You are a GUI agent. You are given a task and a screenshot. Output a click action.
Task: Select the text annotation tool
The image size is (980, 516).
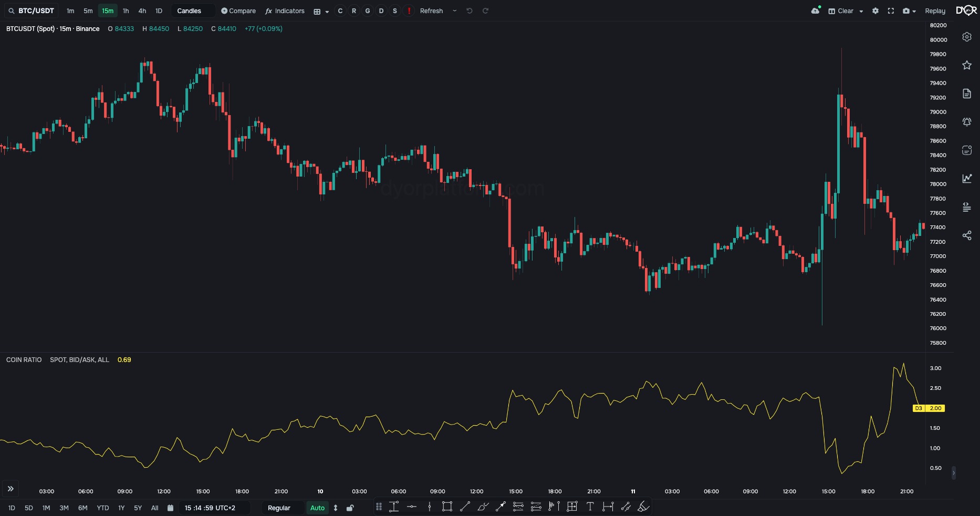point(590,507)
